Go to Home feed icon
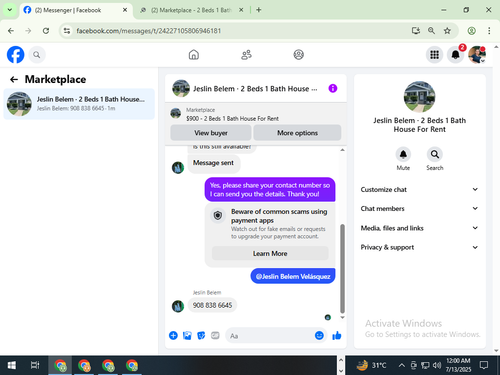This screenshot has width=500, height=375. pyautogui.click(x=194, y=55)
